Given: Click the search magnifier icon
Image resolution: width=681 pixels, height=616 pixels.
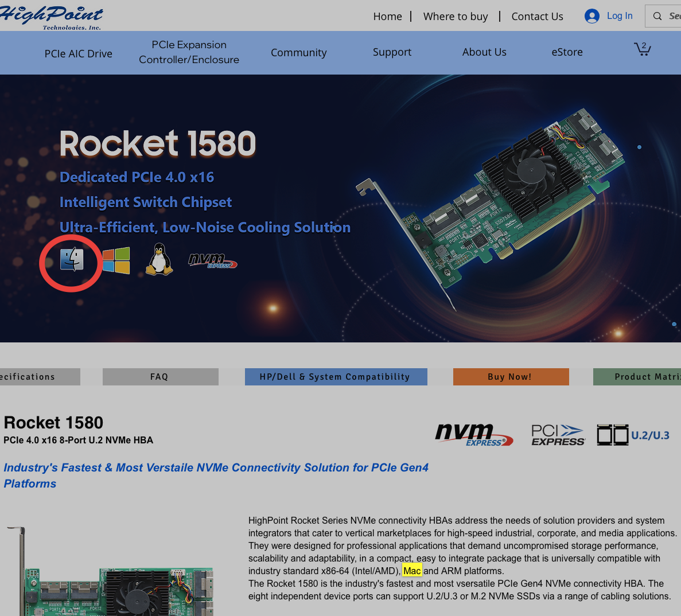Looking at the screenshot, I should point(657,16).
